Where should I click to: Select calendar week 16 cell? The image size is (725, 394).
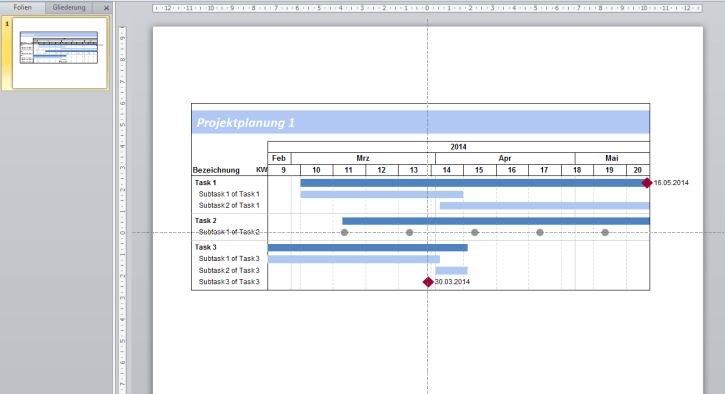[513, 170]
